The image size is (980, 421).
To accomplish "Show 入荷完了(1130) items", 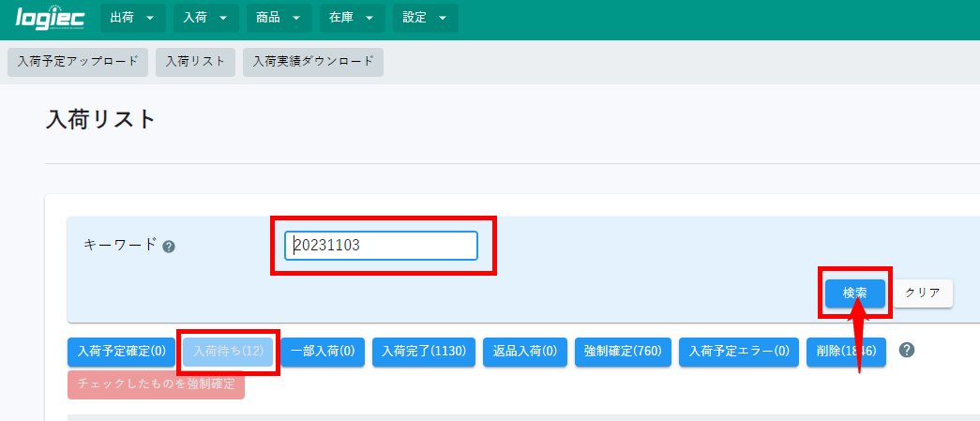I will [424, 352].
